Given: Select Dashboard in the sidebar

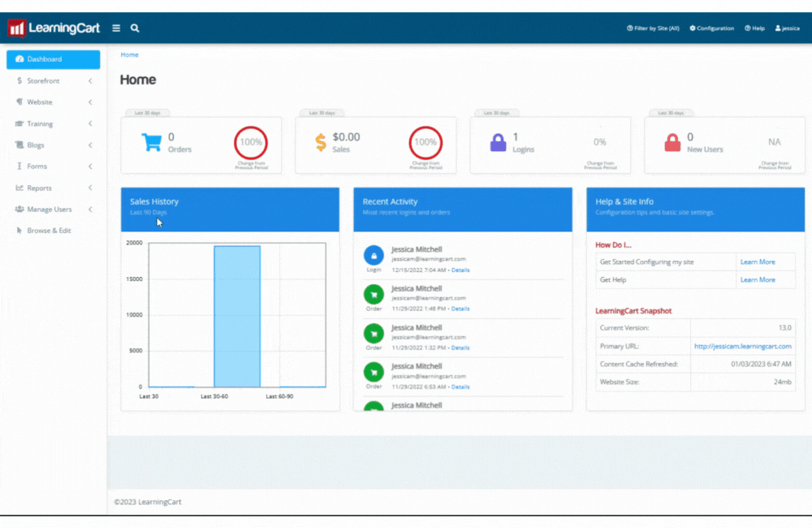Looking at the screenshot, I should (54, 59).
